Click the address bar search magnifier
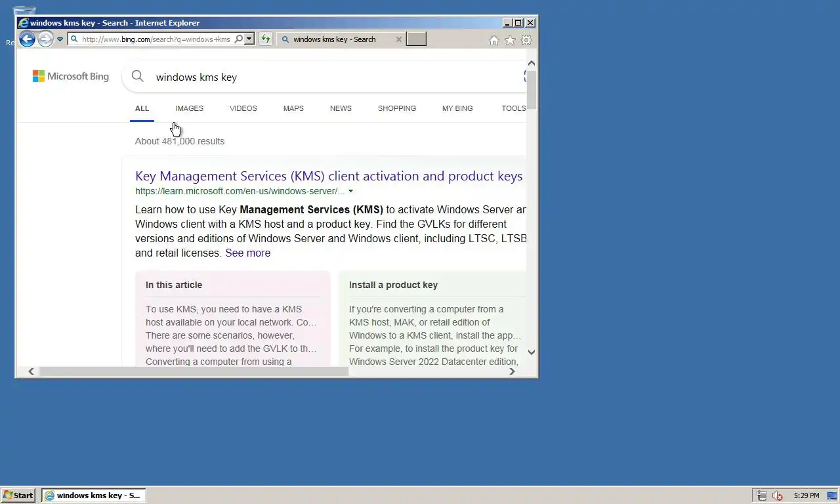This screenshot has height=504, width=840. click(x=239, y=39)
